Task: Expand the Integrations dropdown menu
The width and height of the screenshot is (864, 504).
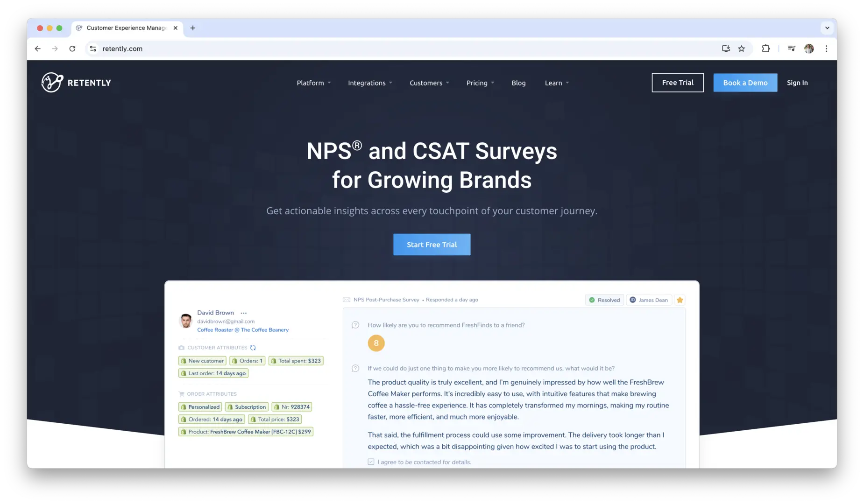Action: click(x=370, y=83)
